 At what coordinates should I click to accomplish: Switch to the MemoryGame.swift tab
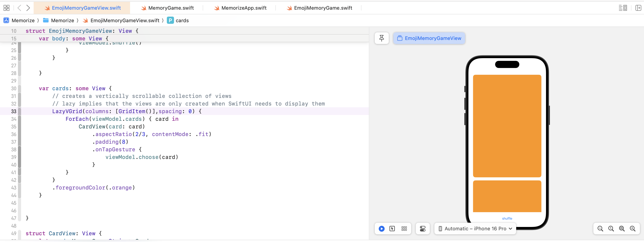171,8
